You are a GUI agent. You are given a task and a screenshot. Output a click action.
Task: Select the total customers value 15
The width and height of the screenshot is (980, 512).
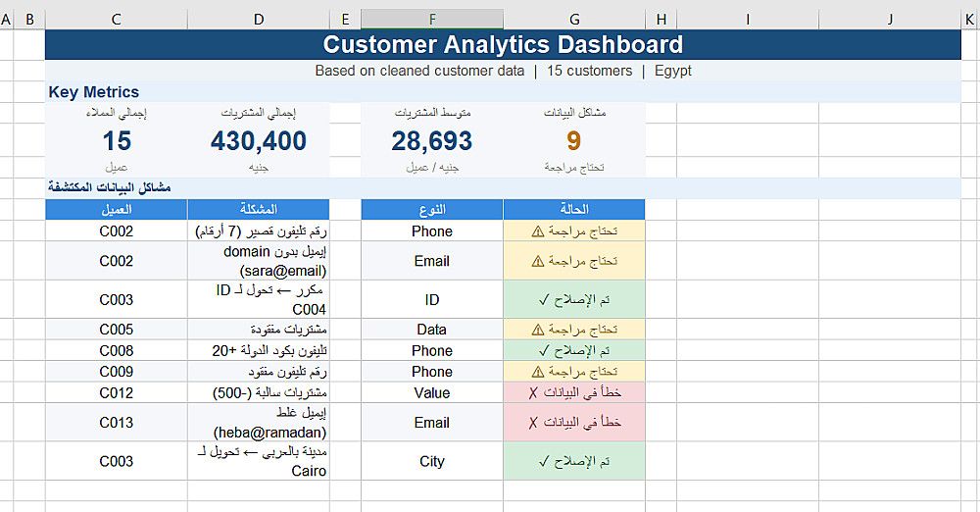(x=117, y=140)
